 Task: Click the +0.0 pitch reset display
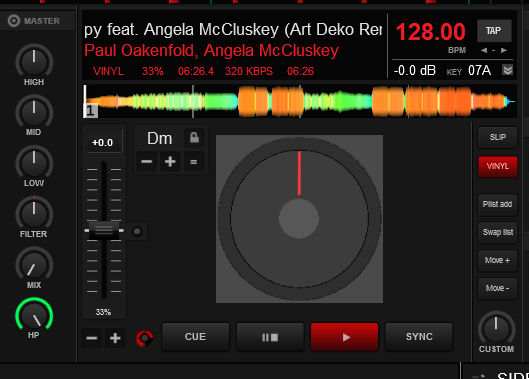click(103, 142)
